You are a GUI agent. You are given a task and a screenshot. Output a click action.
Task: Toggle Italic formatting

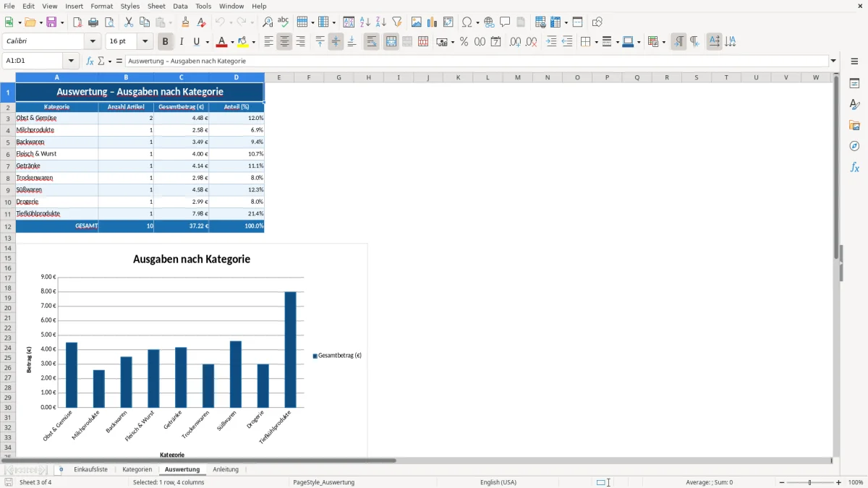[182, 42]
